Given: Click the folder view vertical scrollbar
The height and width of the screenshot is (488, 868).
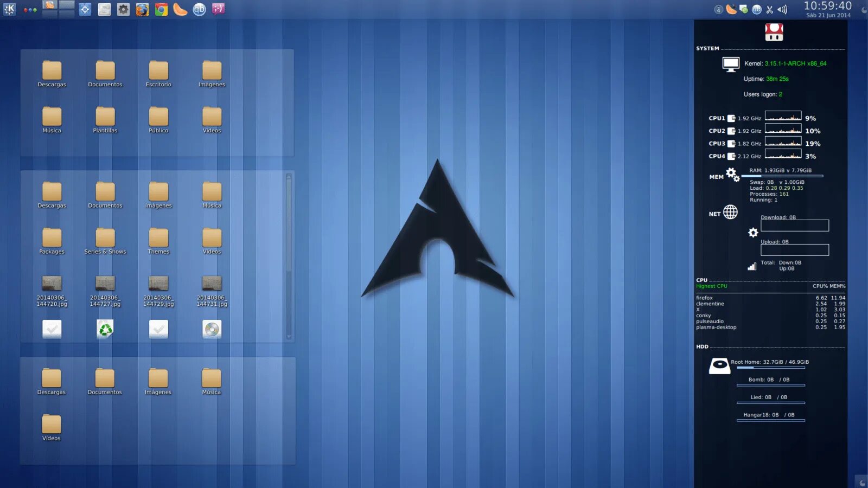Looking at the screenshot, I should click(289, 256).
